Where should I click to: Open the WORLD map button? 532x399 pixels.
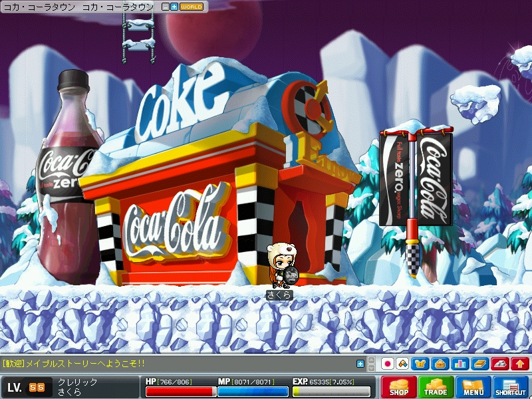pos(192,7)
